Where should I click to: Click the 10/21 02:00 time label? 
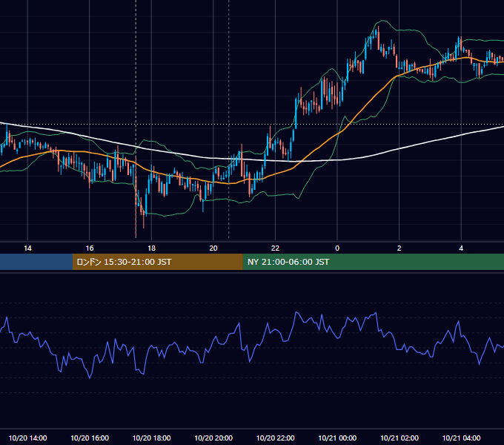point(399,438)
